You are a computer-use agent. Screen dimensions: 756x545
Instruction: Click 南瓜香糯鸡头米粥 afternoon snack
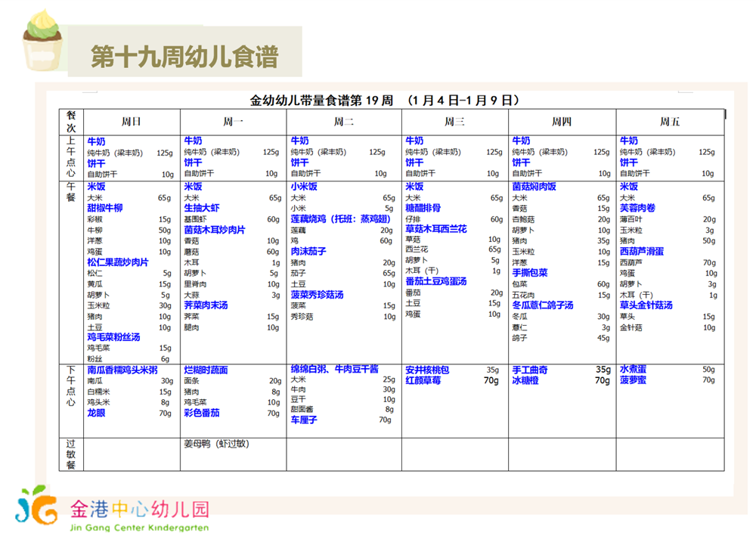pos(122,370)
